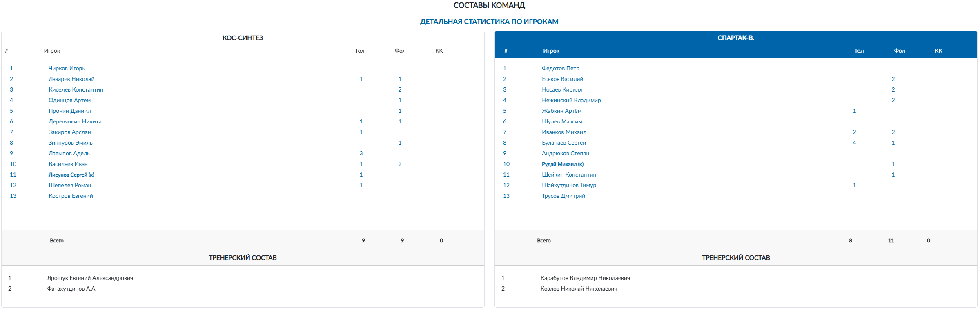980x311 pixels.
Task: Open Федотов Петр player profile
Action: 561,68
